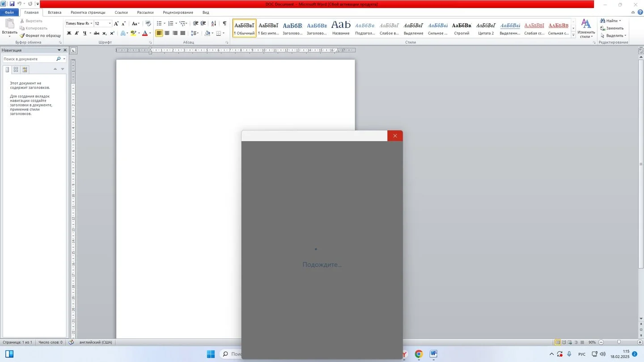Apply italic formatting
Image resolution: width=644 pixels, height=362 pixels.
point(76,33)
